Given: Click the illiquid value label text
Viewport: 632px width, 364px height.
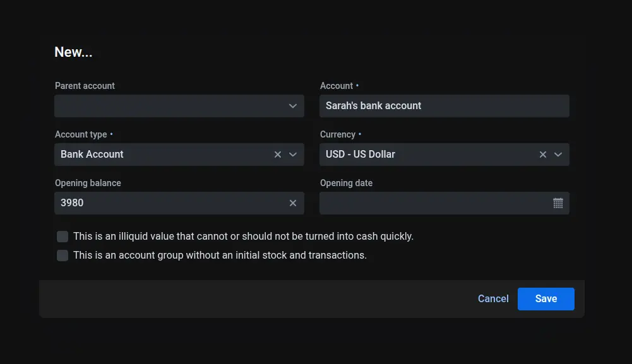Looking at the screenshot, I should coord(243,237).
